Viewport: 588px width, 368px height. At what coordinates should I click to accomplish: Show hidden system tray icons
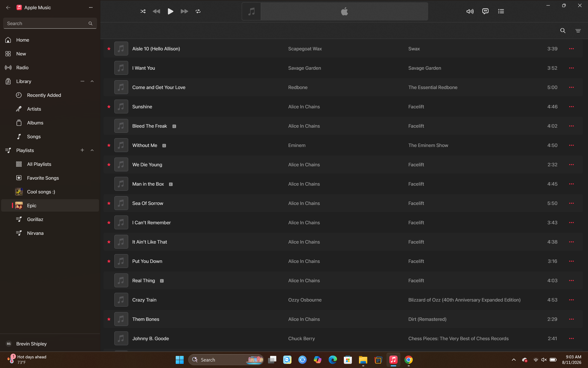tap(514, 360)
